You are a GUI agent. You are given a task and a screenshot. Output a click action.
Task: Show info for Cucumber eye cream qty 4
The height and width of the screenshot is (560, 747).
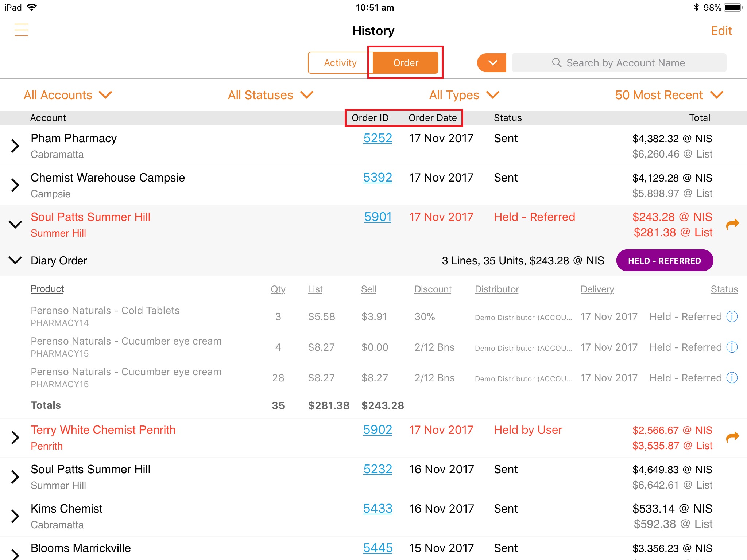point(732,347)
